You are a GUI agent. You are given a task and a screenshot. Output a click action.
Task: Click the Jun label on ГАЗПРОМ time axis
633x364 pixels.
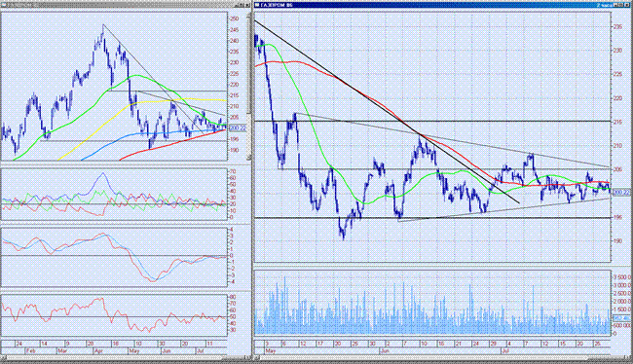(385, 351)
